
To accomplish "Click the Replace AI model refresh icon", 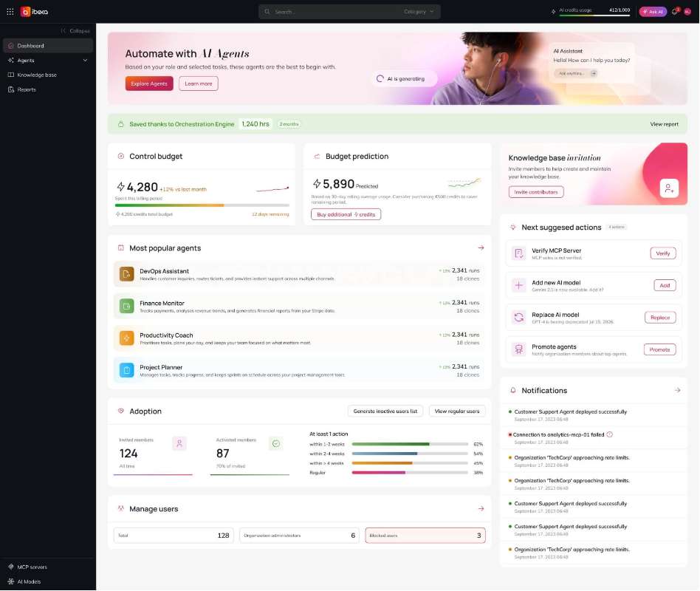I will (519, 318).
